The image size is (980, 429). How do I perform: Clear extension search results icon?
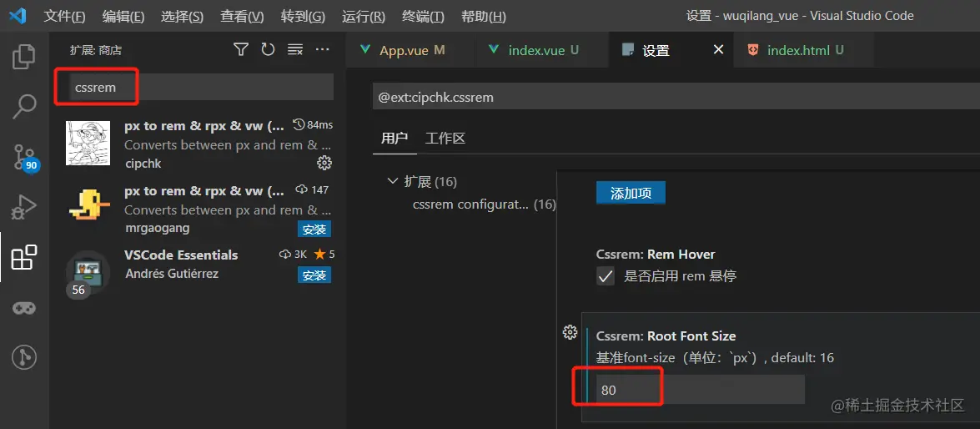click(295, 49)
